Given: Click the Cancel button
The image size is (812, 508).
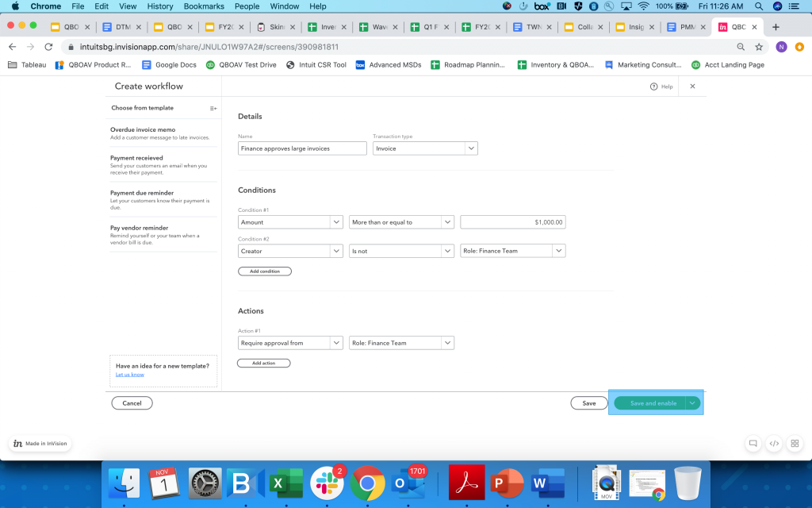Looking at the screenshot, I should tap(132, 402).
